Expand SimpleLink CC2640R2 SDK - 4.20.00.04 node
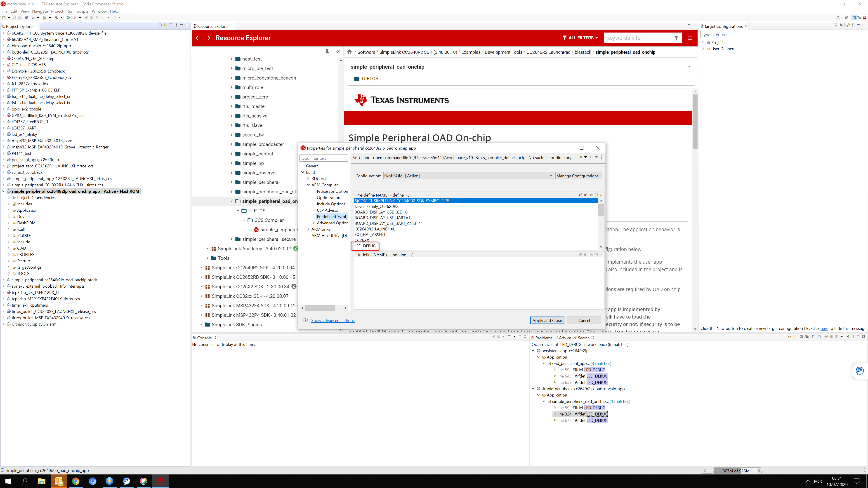Image resolution: width=868 pixels, height=488 pixels. [x=201, y=268]
